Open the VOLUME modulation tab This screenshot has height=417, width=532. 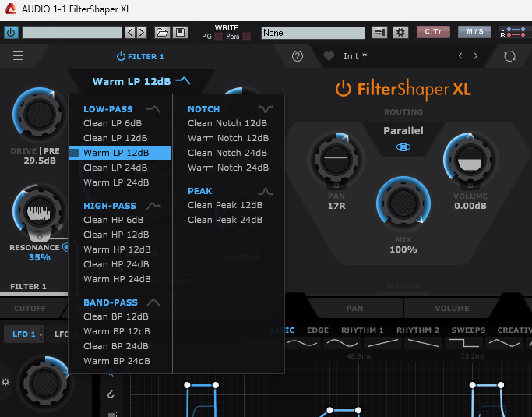452,309
